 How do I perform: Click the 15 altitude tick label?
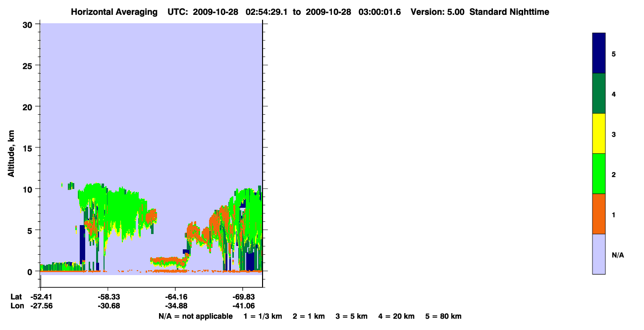tap(28, 148)
